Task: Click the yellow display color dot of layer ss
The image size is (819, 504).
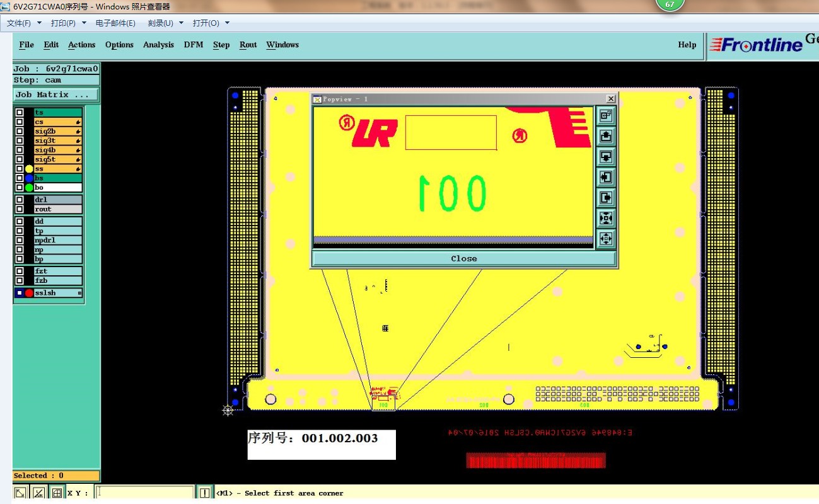Action: 29,169
